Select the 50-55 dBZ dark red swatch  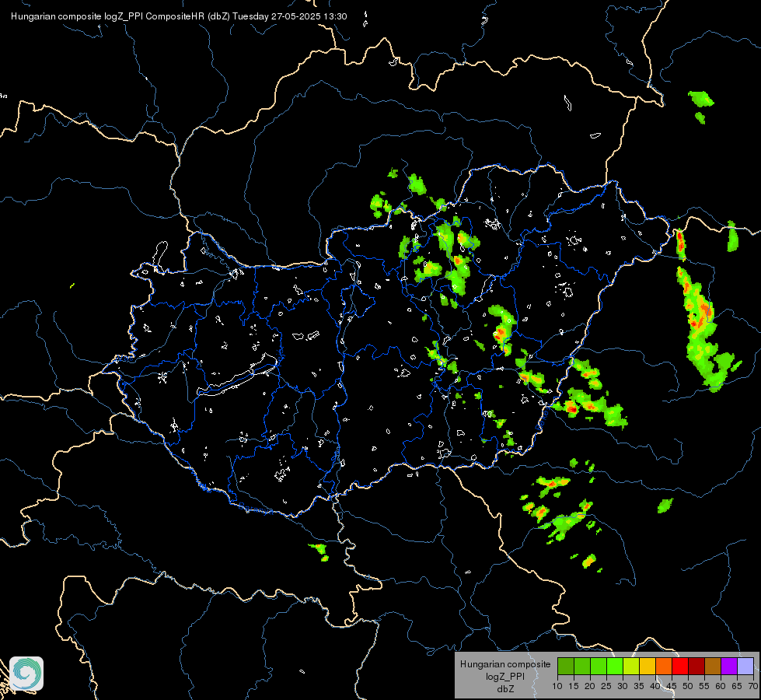click(696, 666)
